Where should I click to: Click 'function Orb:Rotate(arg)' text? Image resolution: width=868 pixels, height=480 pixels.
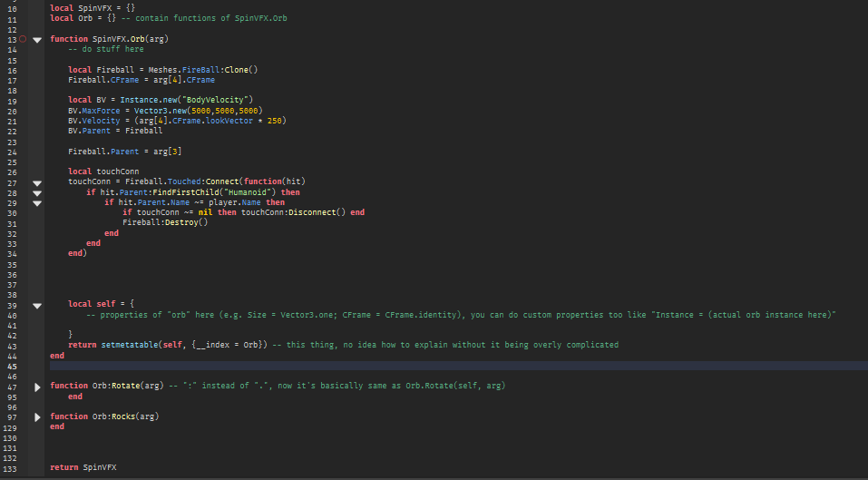(107, 386)
